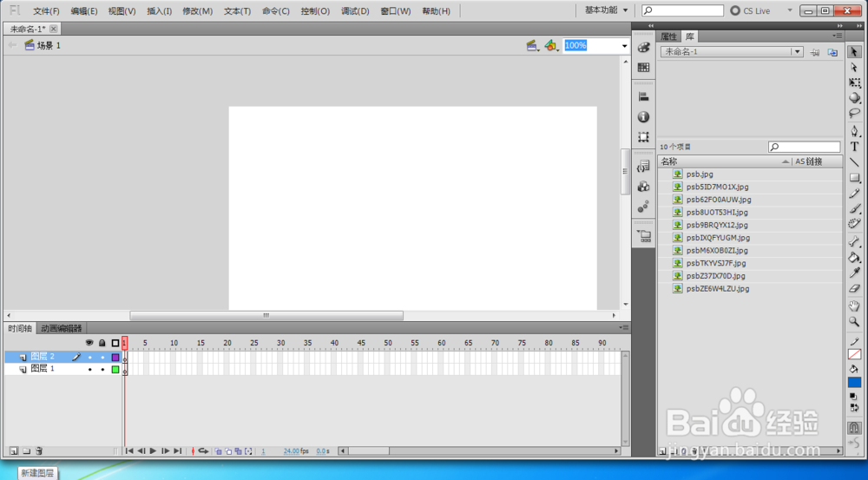Select the Eyedropper tool
Viewport: 868px width, 480px height.
854,273
